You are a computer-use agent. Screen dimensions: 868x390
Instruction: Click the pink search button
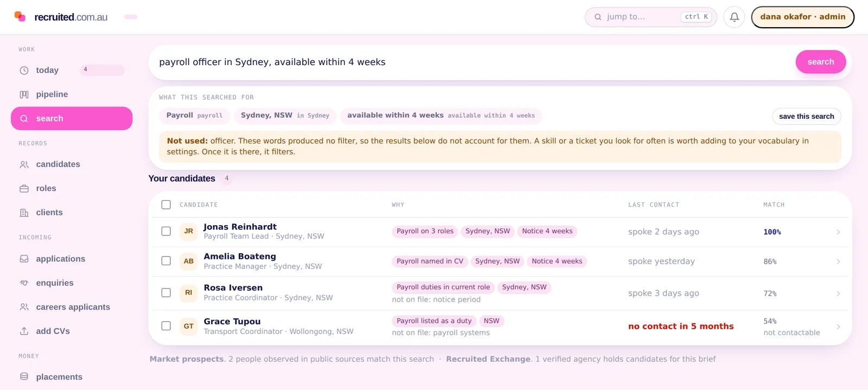(x=821, y=62)
